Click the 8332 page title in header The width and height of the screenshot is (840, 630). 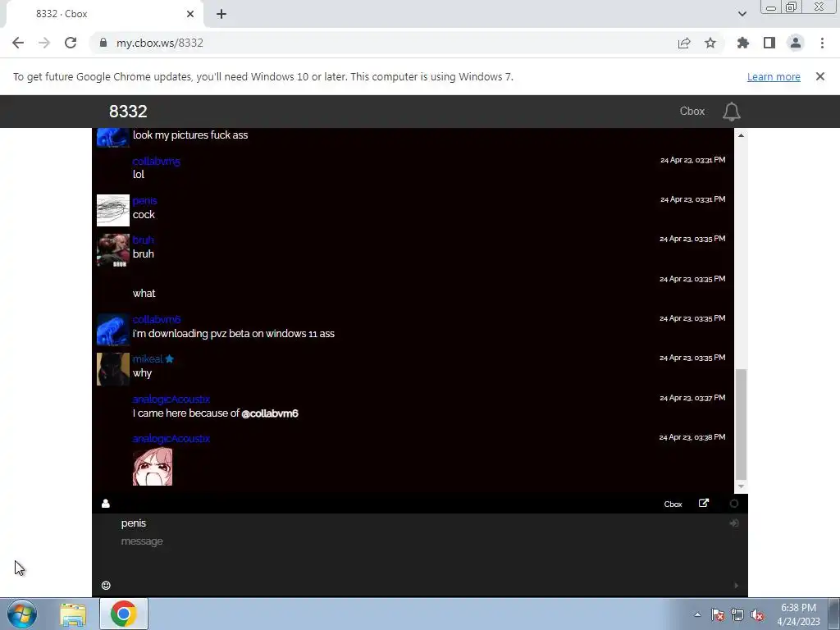coord(128,112)
